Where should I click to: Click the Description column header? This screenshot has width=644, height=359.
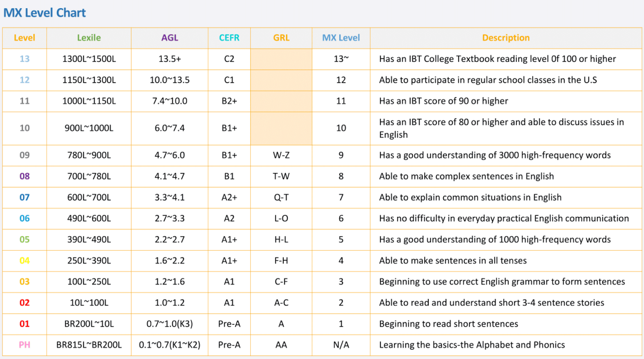pos(506,38)
